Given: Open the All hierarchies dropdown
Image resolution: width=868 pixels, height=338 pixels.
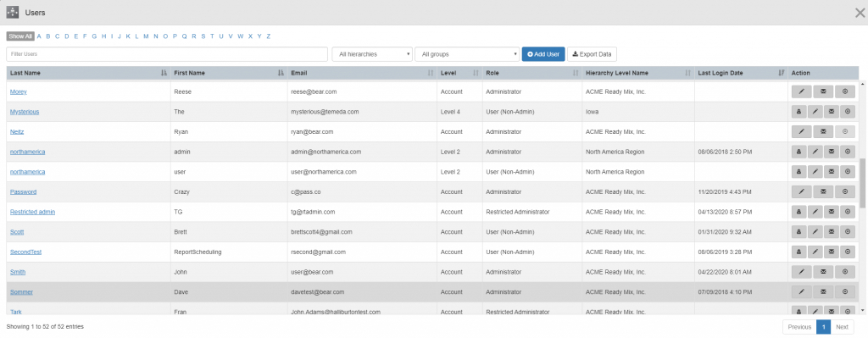Looking at the screenshot, I should tap(372, 54).
